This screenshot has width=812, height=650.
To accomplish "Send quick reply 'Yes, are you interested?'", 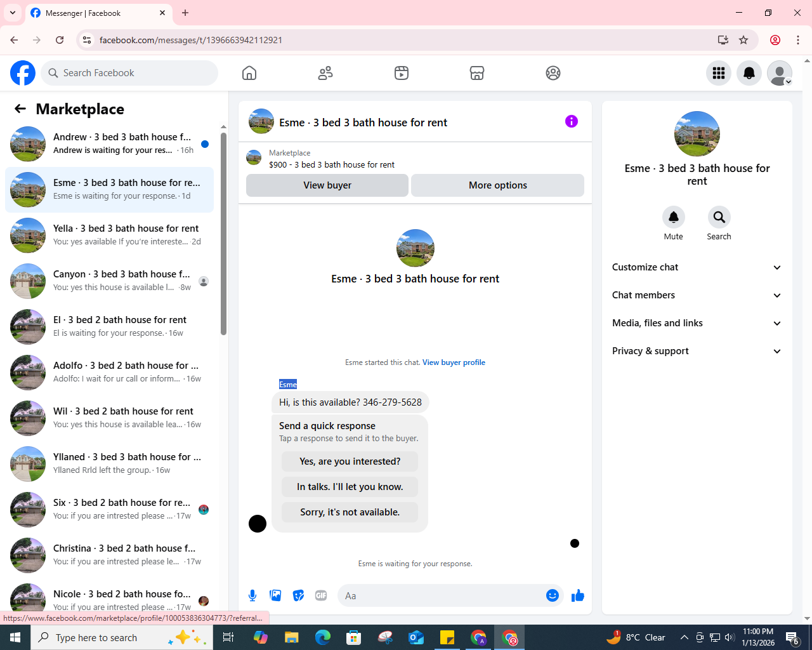I will [x=350, y=461].
